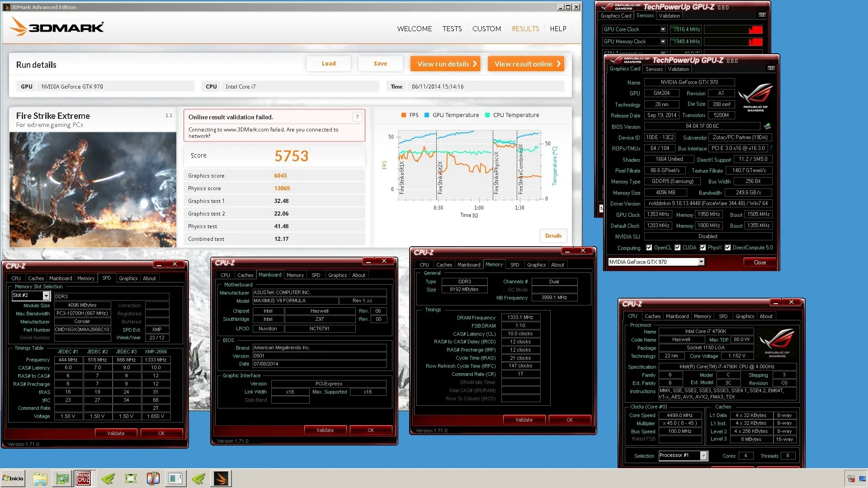The width and height of the screenshot is (868, 488).
Task: Open Graphics tab in CPU-Z Memory window
Action: [536, 265]
